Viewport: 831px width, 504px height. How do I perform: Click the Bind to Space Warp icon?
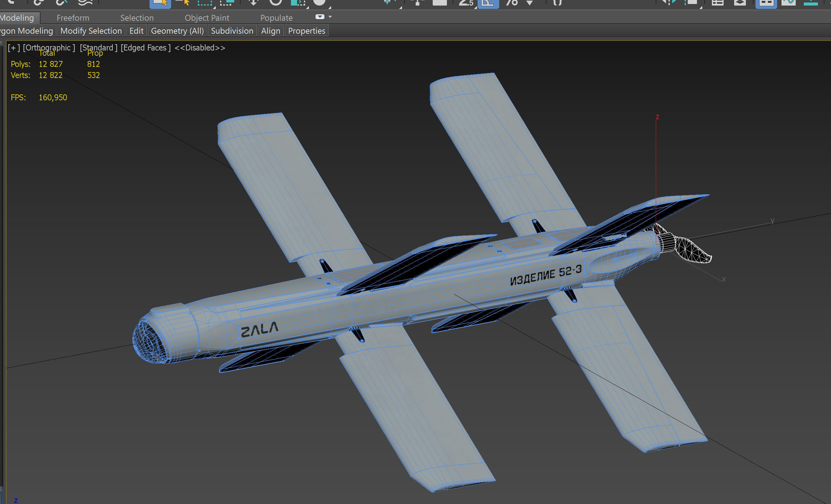pyautogui.click(x=85, y=3)
